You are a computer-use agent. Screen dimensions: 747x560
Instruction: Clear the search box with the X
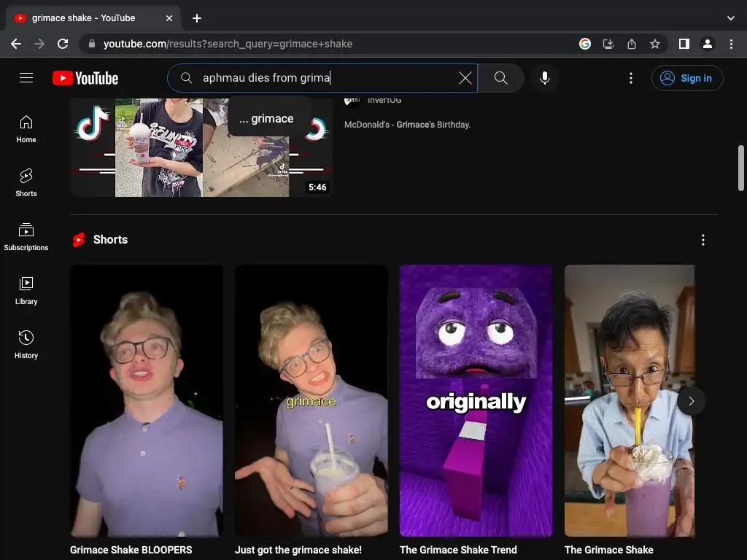(x=465, y=78)
